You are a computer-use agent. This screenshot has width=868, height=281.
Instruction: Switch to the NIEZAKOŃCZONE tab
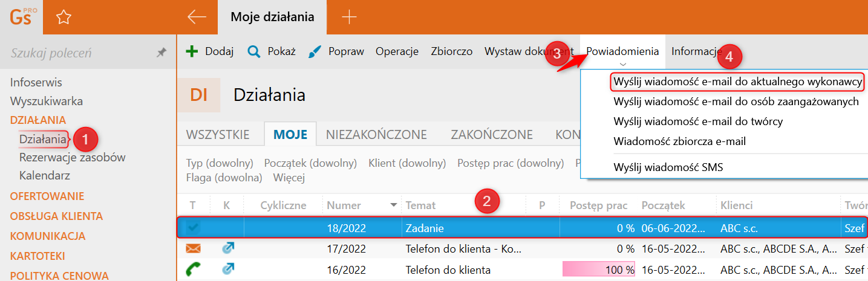pyautogui.click(x=376, y=135)
